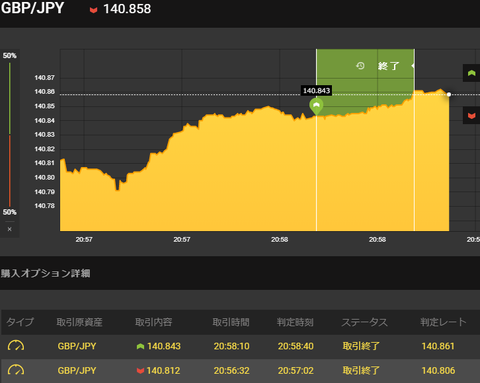The width and height of the screenshot is (480, 383).
Task: Click the trade time 20:58:10
Action: coord(231,346)
